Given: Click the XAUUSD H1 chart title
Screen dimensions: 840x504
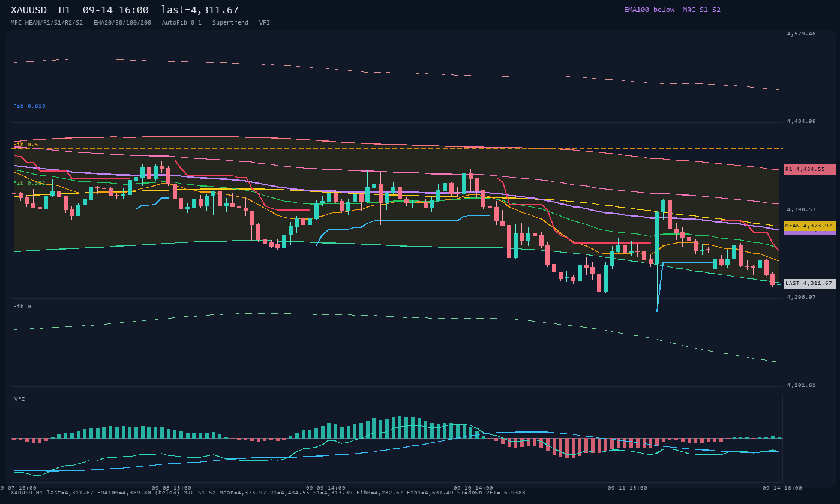Looking at the screenshot, I should [125, 10].
